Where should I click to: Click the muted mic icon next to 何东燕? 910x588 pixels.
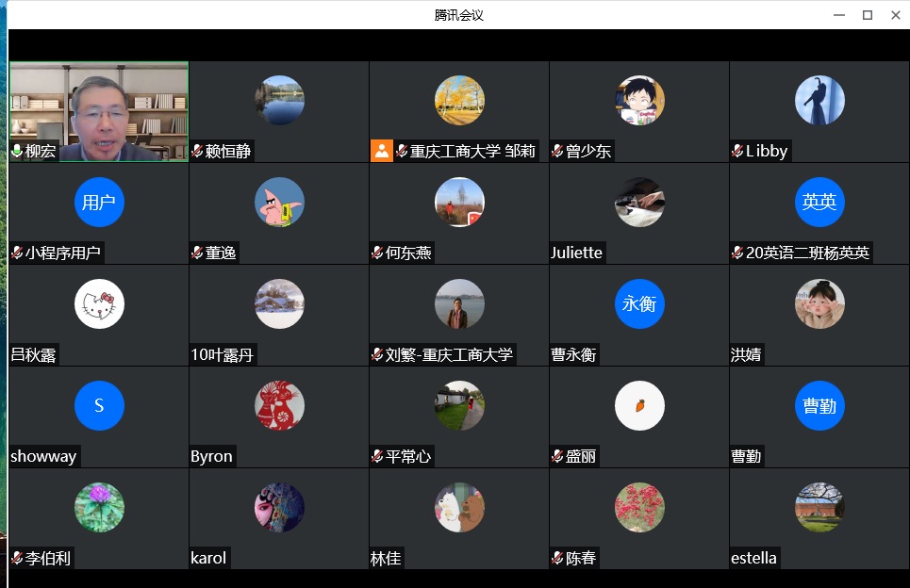click(377, 253)
